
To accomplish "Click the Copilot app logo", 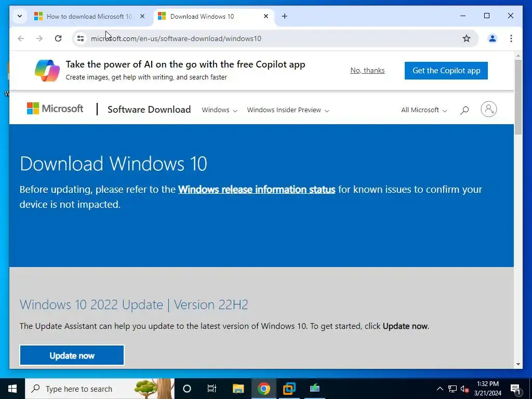I will 47,71.
